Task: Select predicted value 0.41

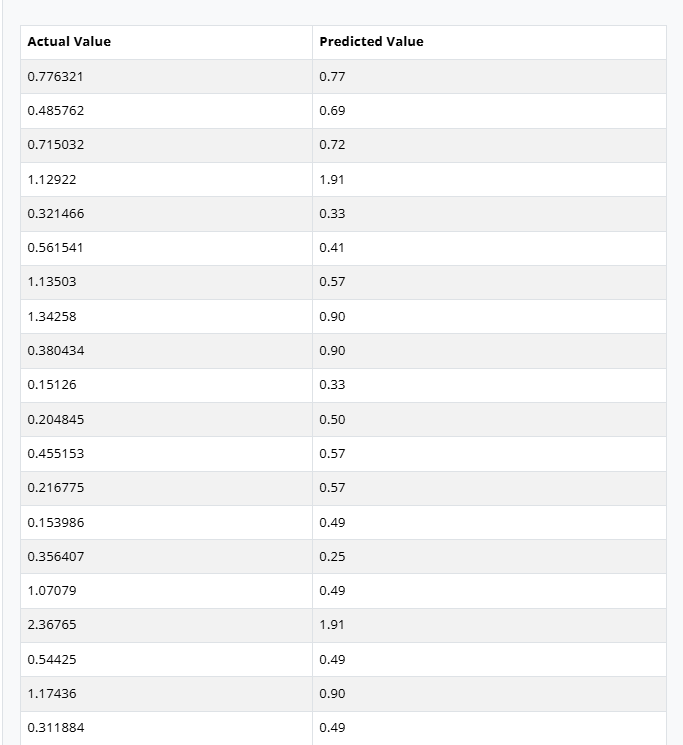Action: coord(333,248)
